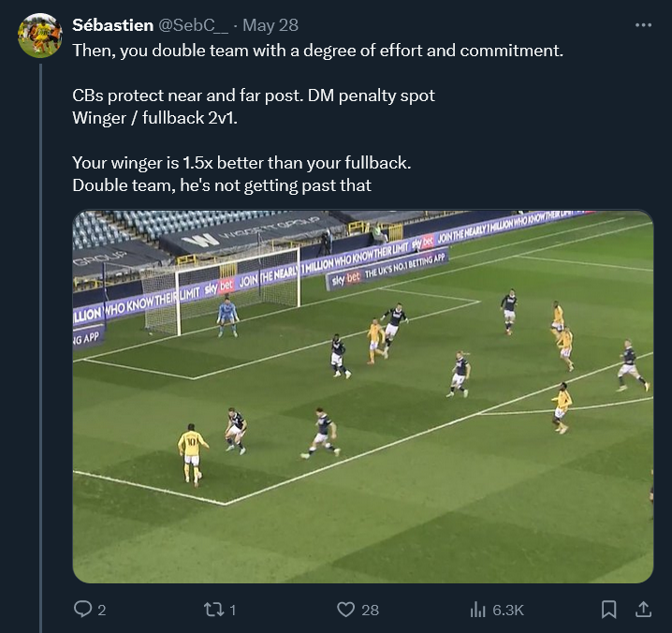Click the repost arrows icon
The height and width of the screenshot is (633, 672).
[213, 610]
